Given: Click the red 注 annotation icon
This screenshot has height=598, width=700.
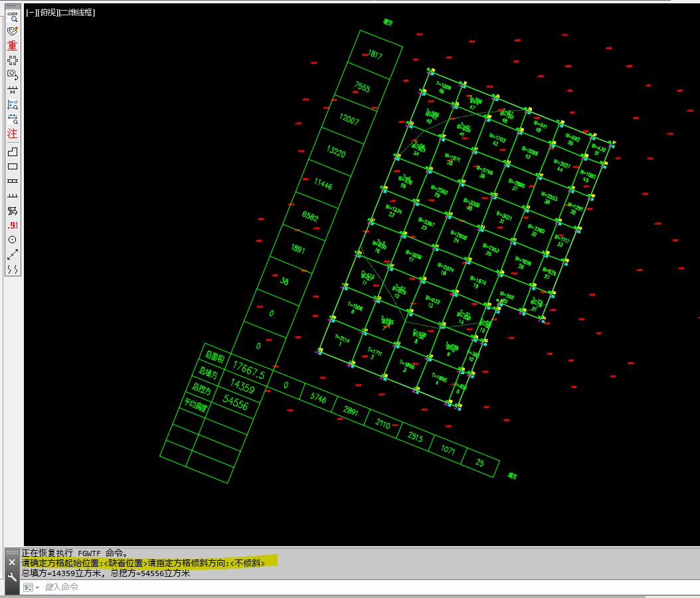Looking at the screenshot, I should coord(13,134).
